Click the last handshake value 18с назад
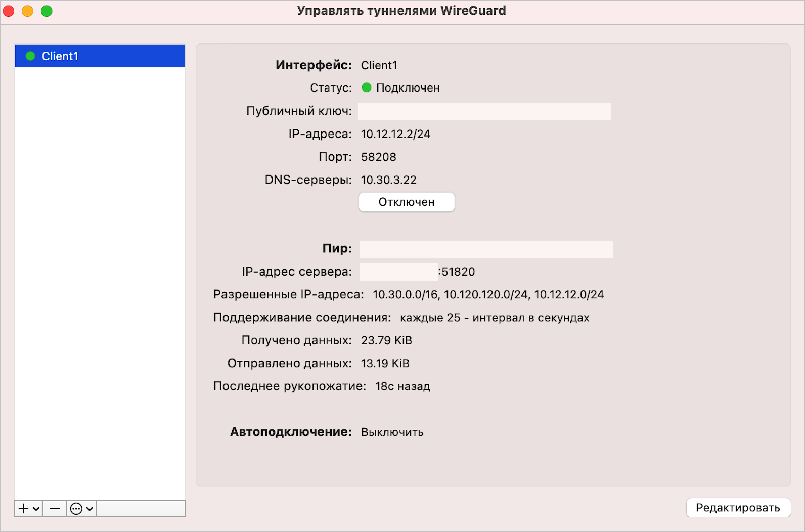The image size is (805, 532). tap(402, 386)
